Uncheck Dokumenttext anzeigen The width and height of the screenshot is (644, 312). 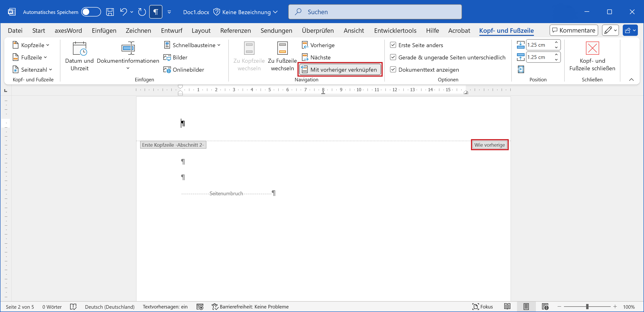tap(393, 69)
